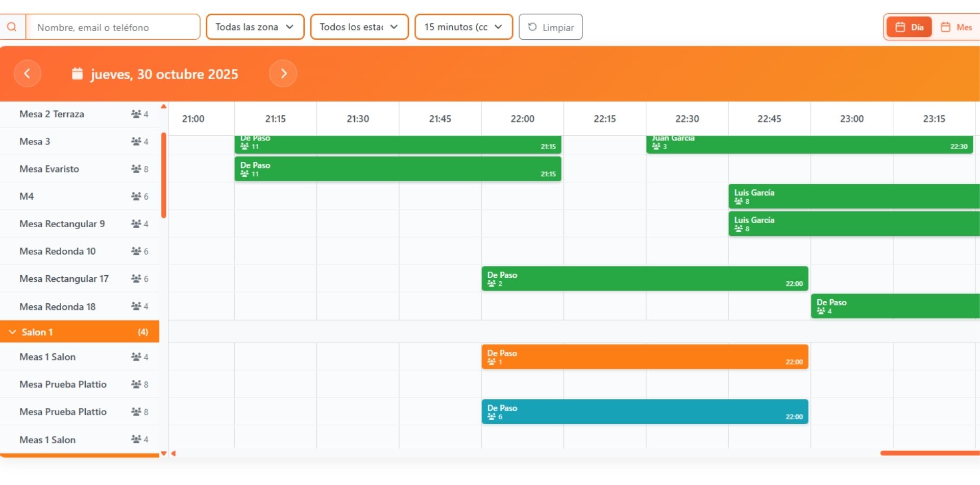The width and height of the screenshot is (980, 485).
Task: Open the blue De Paso reservation
Action: click(644, 412)
